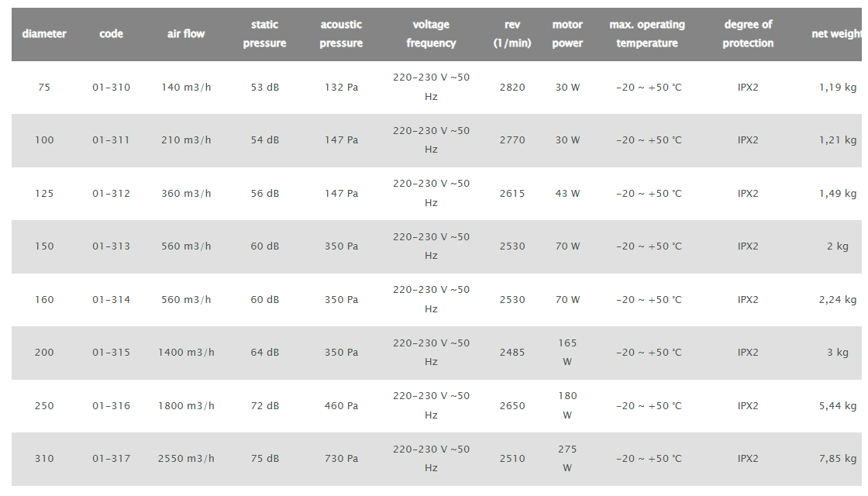This screenshot has height=496, width=868.
Task: Select product code 01-310 cell
Action: coord(112,88)
